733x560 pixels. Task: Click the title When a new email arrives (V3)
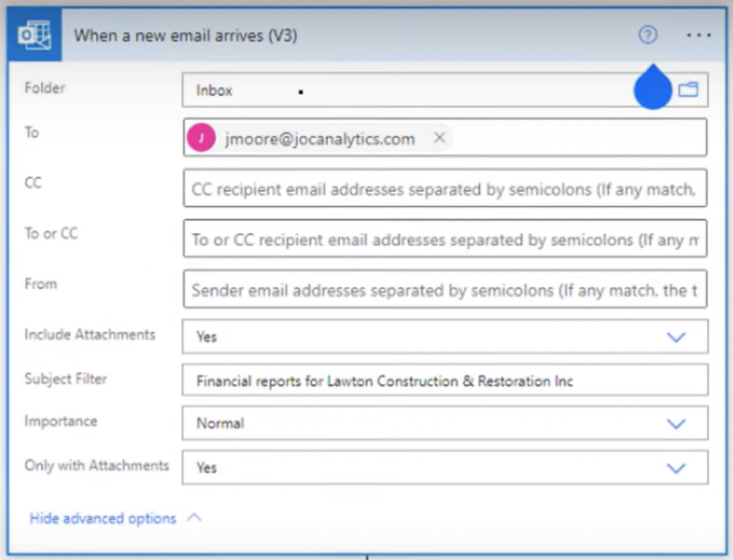pos(186,36)
